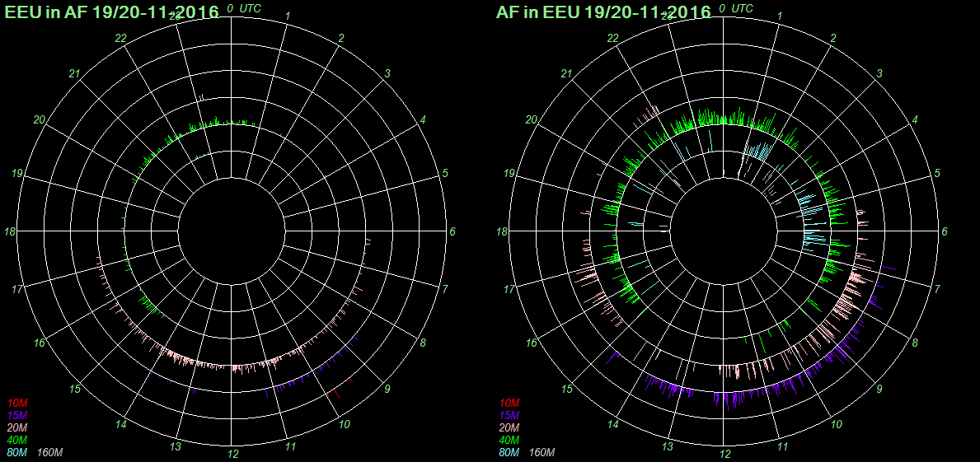
Task: Click the '0 UTC' label on AF in EEU chart
Action: (x=736, y=8)
